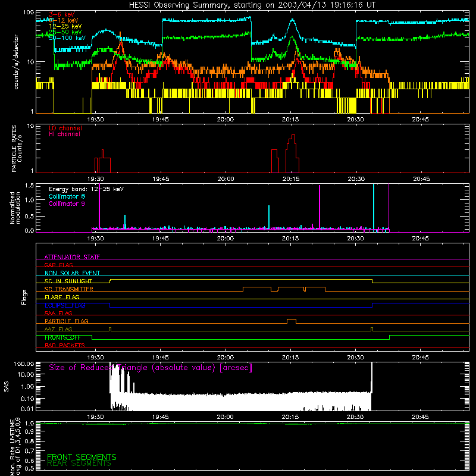Click the 0.9 tick on the livetime y-axis
The height and width of the screenshot is (476, 476).
point(29,431)
